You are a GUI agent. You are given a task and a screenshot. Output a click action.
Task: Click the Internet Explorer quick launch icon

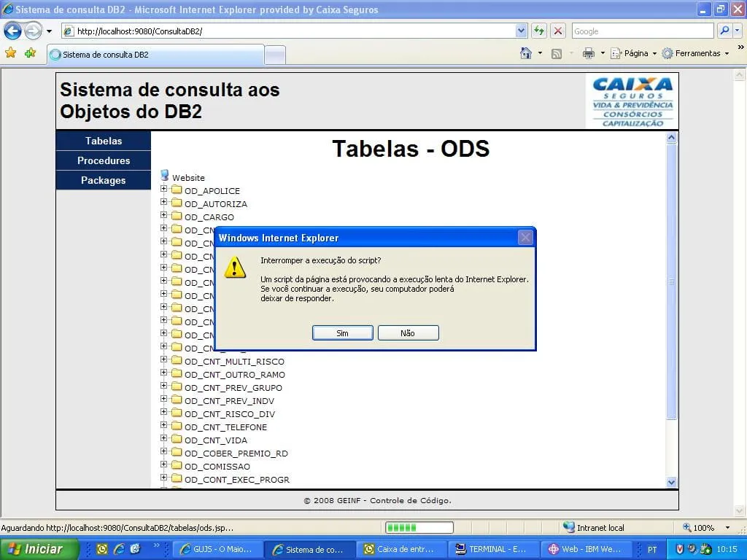[119, 549]
